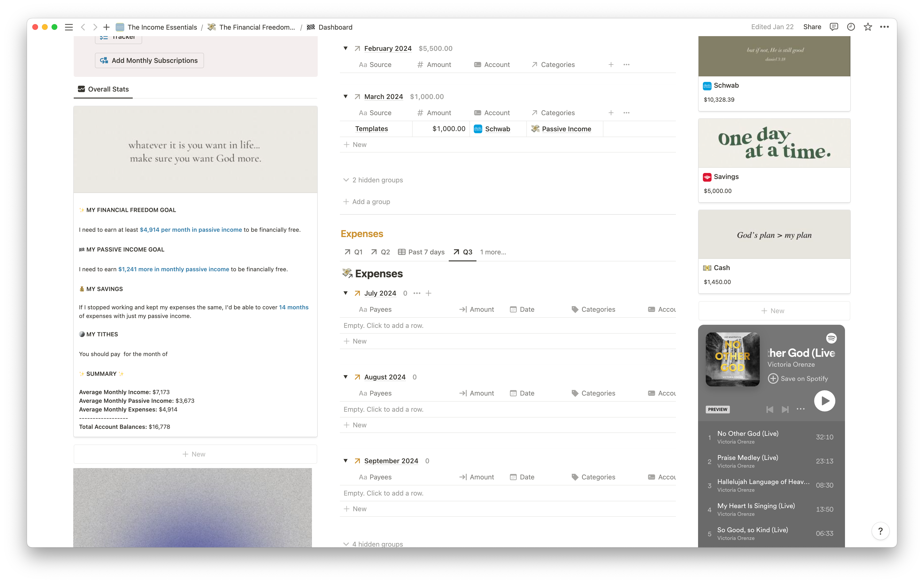Click the Edited Jan 22 label
Viewport: 924px width, 583px height.
click(x=772, y=27)
